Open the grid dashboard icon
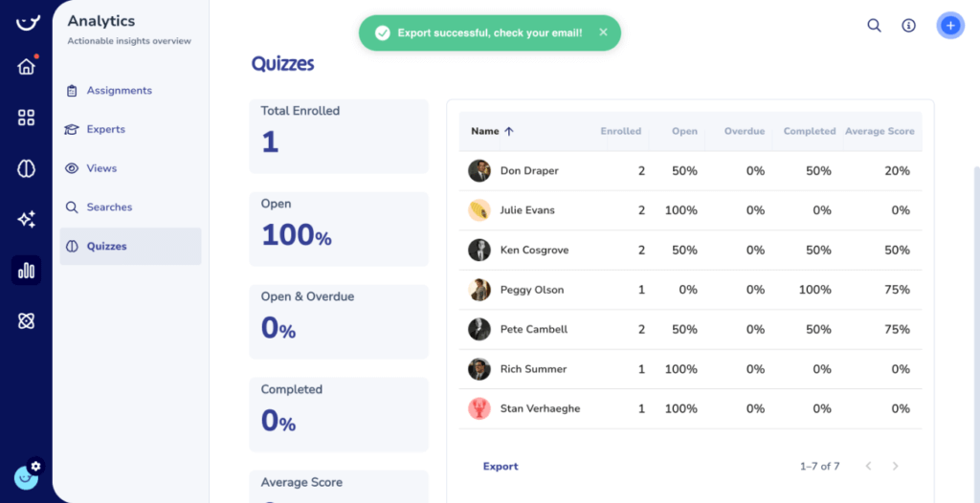The height and width of the screenshot is (503, 980). pyautogui.click(x=26, y=118)
